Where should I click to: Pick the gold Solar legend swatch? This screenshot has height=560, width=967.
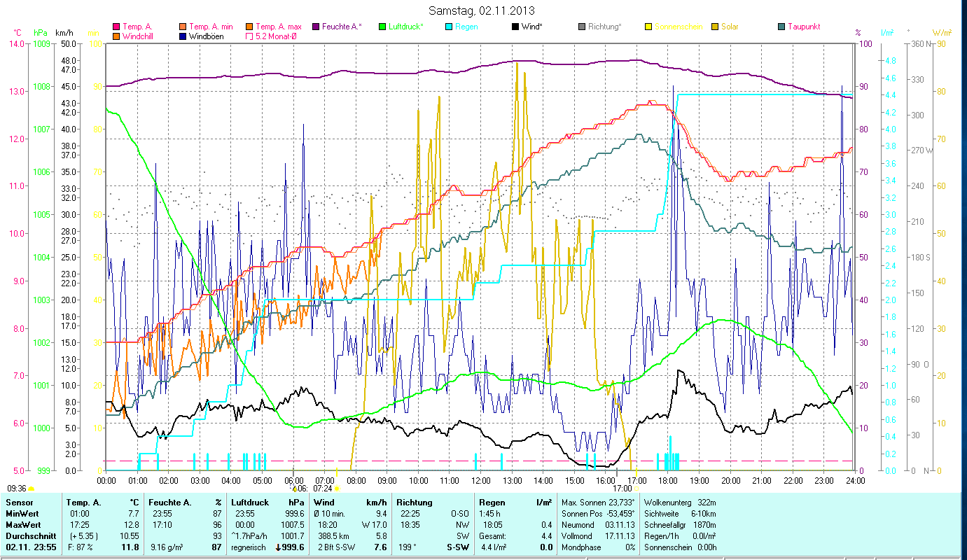[715, 27]
